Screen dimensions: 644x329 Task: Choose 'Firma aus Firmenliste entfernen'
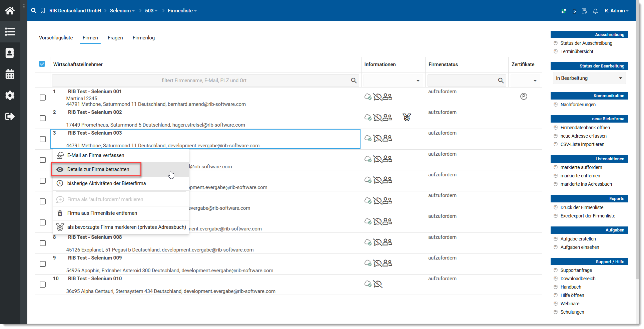(121, 213)
